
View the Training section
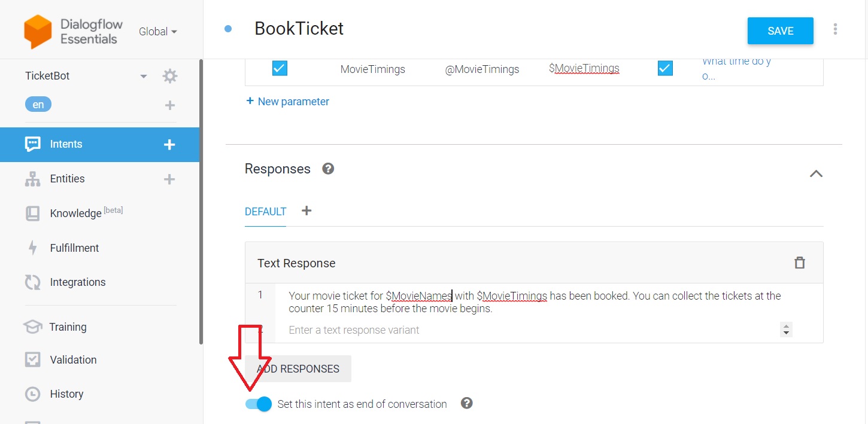point(68,327)
